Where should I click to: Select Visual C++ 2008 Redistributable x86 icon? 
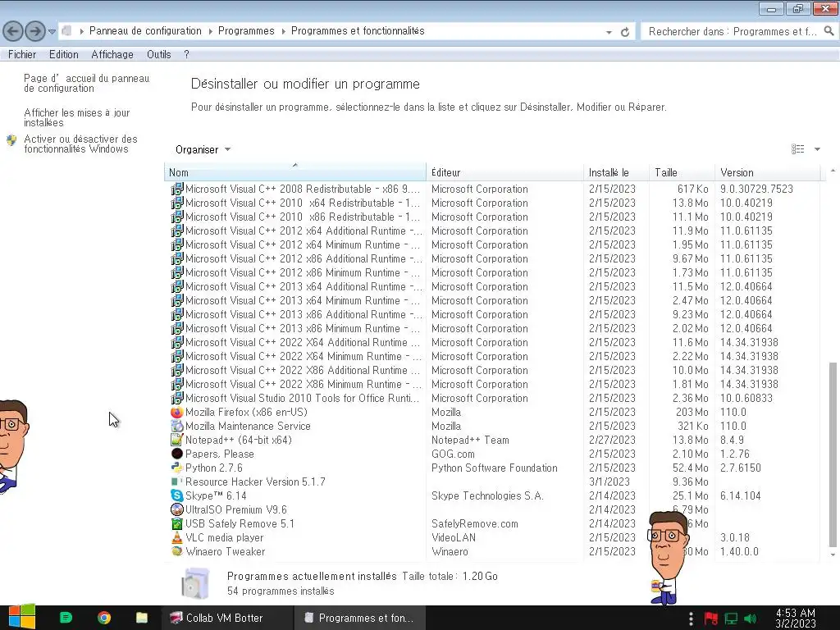(x=177, y=189)
